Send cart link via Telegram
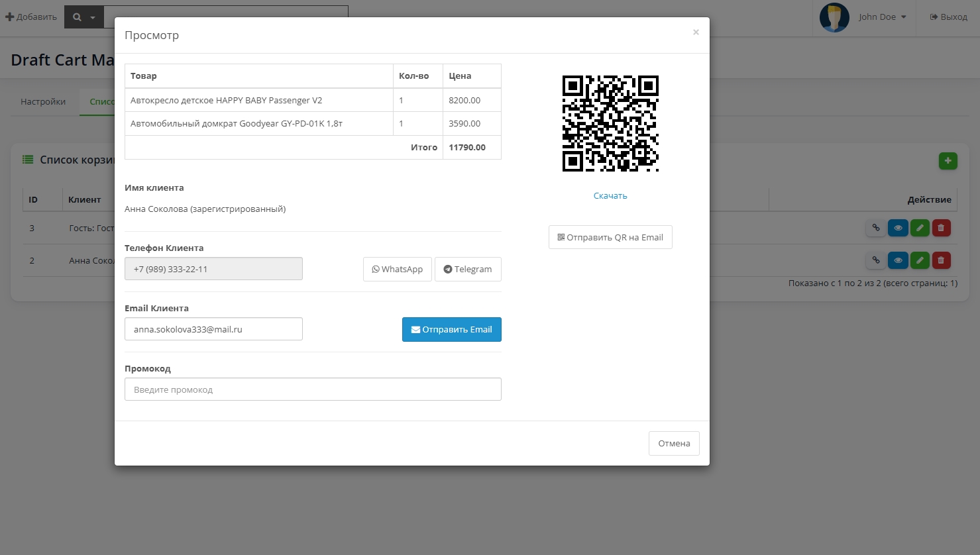Screen dimensions: 980x555 [468, 270]
